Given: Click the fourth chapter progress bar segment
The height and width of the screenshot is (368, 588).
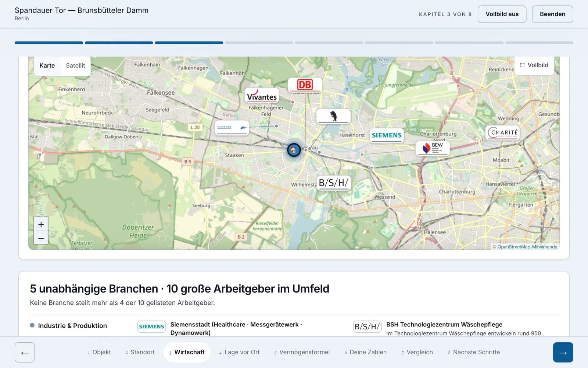Looking at the screenshot, I should [259, 43].
